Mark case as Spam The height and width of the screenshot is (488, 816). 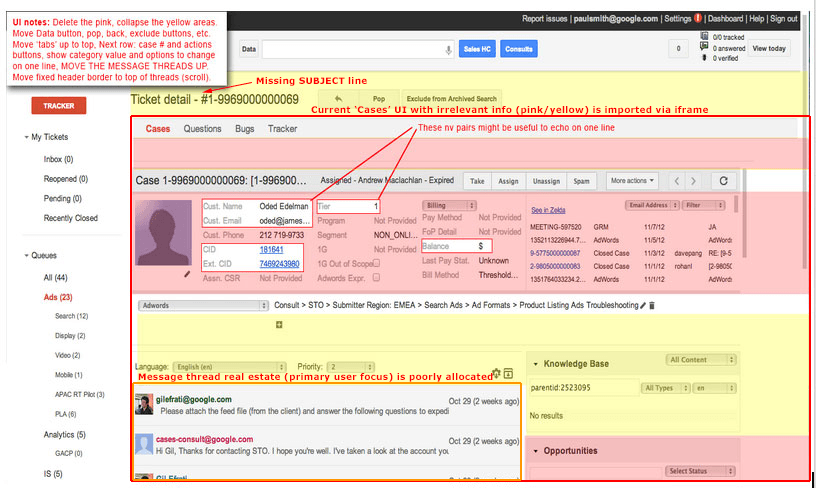point(581,181)
